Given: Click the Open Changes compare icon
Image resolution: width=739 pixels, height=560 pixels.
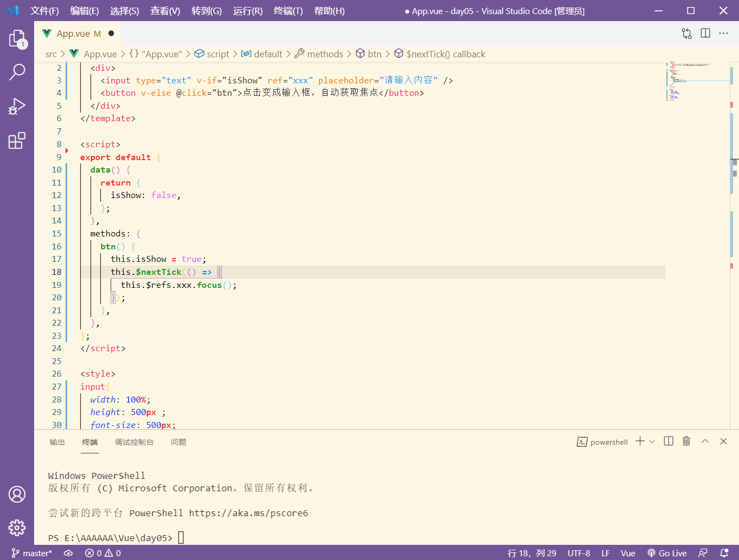Looking at the screenshot, I should pyautogui.click(x=686, y=34).
